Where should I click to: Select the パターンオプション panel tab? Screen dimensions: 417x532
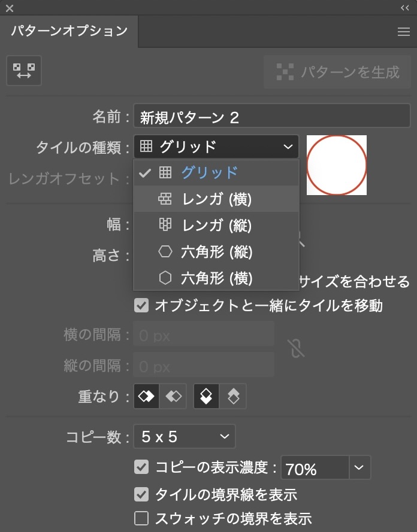click(69, 31)
